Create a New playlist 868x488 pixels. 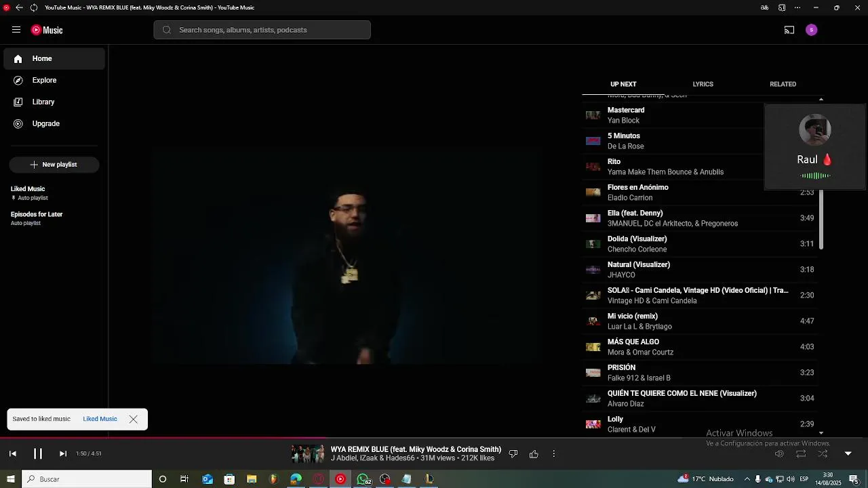click(x=54, y=165)
